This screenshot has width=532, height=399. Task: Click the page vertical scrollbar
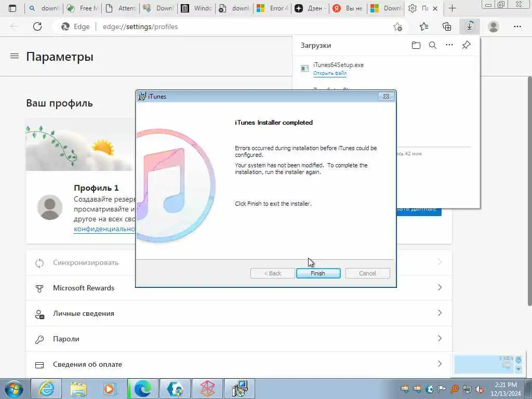click(529, 190)
